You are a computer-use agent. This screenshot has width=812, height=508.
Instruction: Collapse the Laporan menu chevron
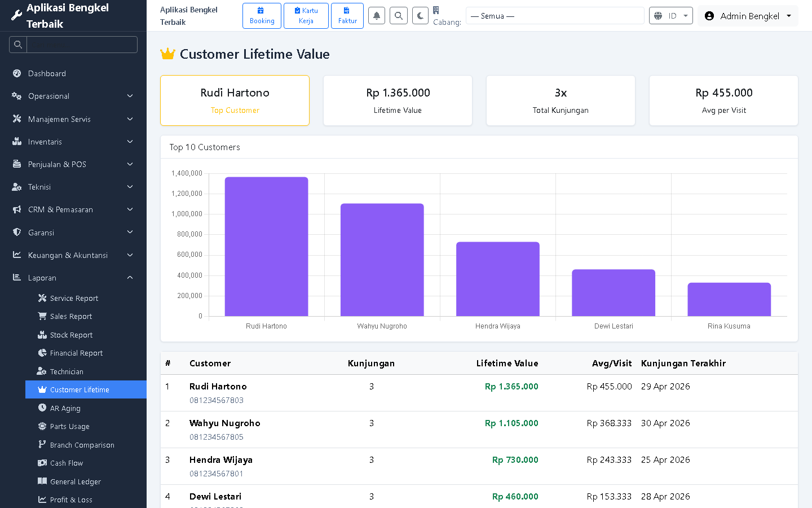[130, 278]
